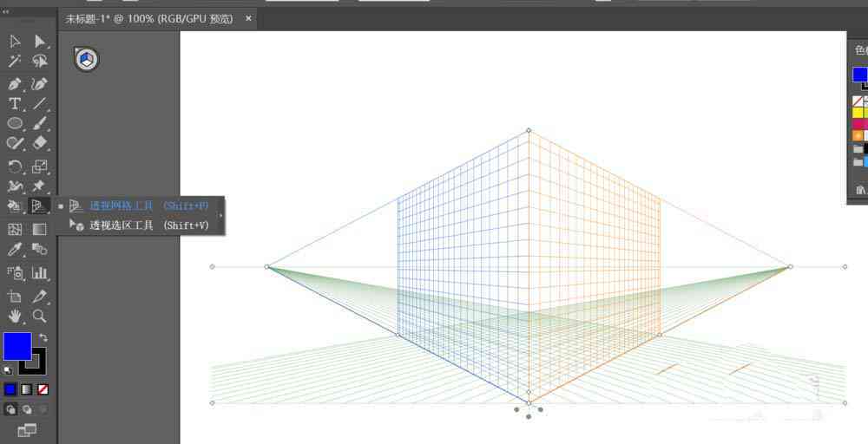Set fill mode to Gradient

click(x=27, y=390)
